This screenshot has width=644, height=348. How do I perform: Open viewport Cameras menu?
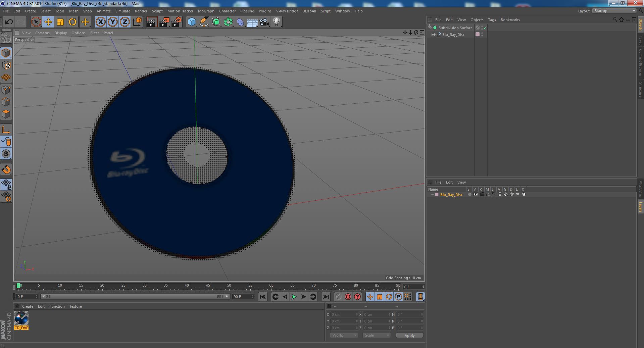(42, 33)
